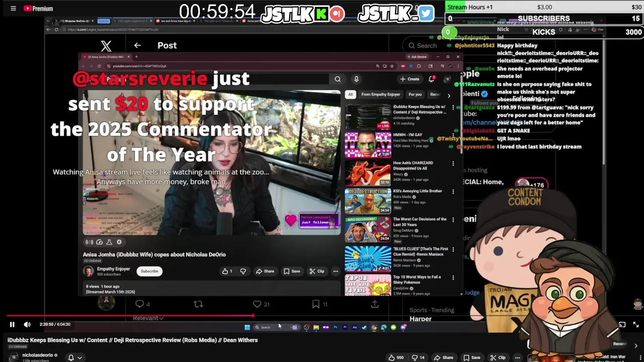Advance the filter chips with the right chevron

[449, 95]
